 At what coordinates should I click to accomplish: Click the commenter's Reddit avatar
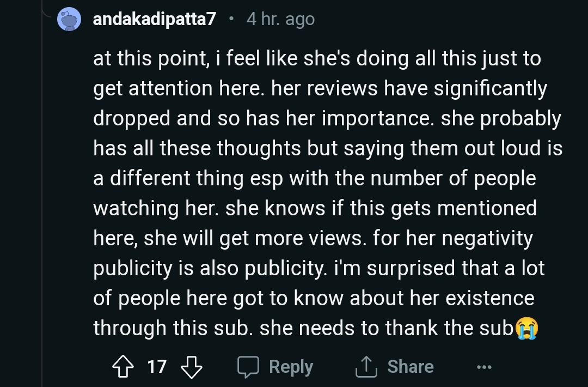click(69, 20)
